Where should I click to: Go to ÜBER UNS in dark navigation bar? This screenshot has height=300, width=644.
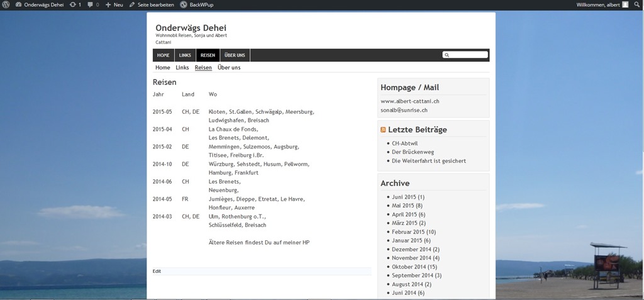235,55
